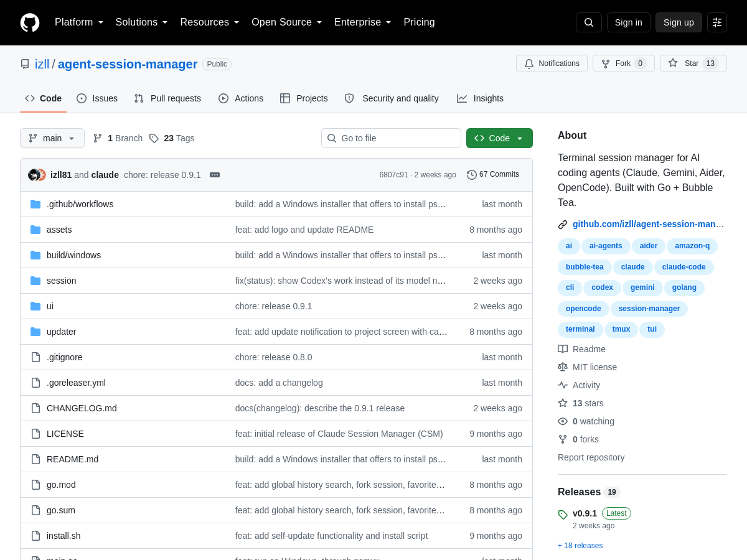The height and width of the screenshot is (560, 747).
Task: Click the Report repository link
Action: click(591, 457)
